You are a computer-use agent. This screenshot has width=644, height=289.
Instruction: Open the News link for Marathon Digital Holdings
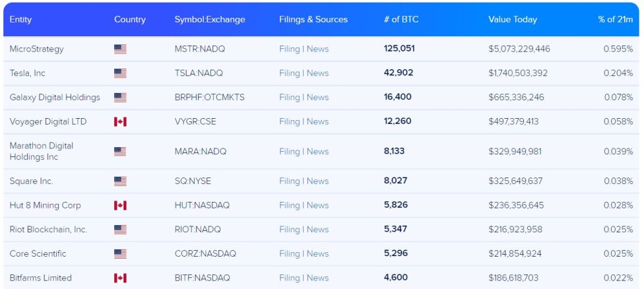pyautogui.click(x=318, y=152)
